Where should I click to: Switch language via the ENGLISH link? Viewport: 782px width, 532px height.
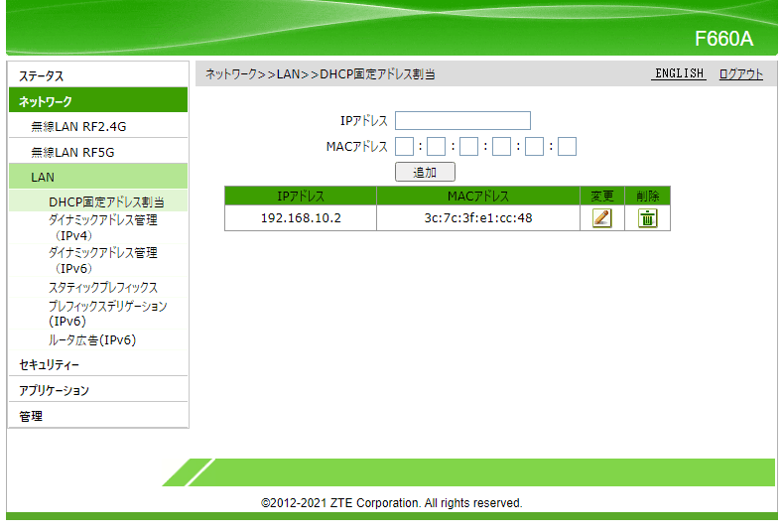pos(679,74)
